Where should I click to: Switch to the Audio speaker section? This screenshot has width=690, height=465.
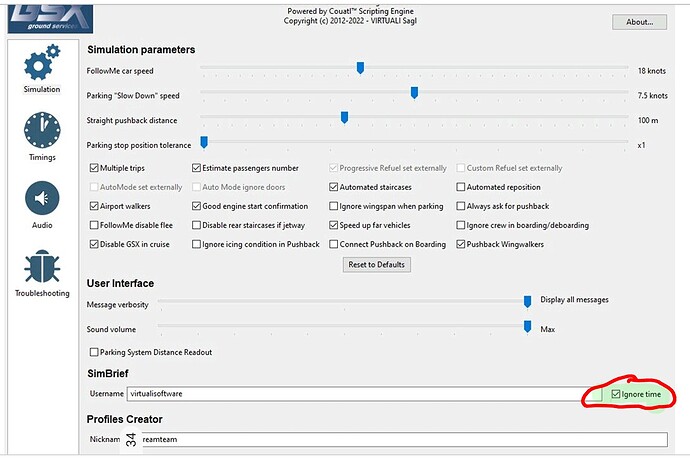point(41,204)
